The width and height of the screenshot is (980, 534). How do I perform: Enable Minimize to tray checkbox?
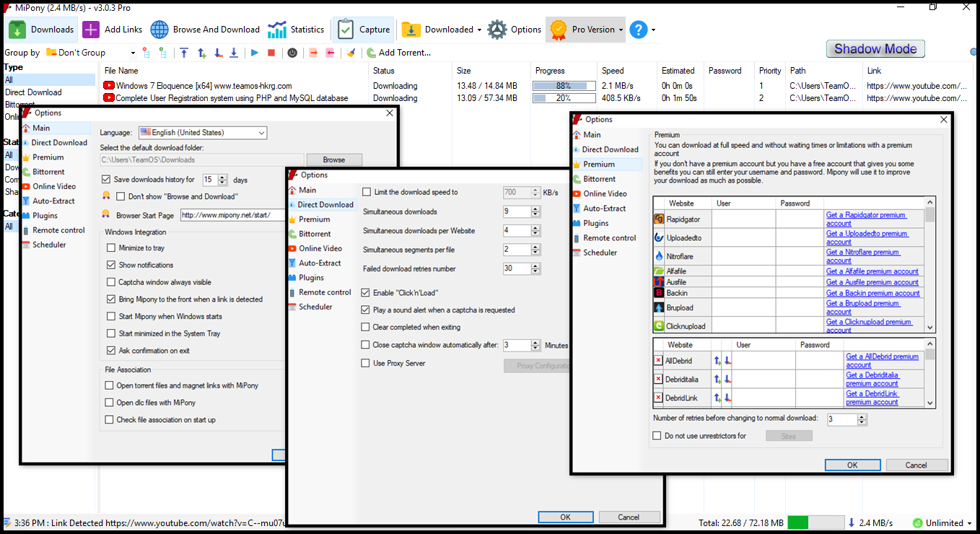(x=111, y=248)
